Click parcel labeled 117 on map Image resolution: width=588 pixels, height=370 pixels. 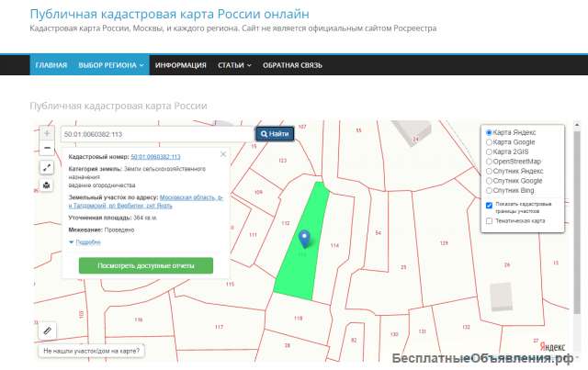pos(219,327)
